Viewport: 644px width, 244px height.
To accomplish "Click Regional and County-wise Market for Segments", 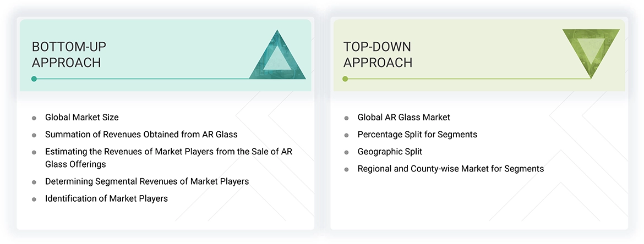I will (x=450, y=169).
